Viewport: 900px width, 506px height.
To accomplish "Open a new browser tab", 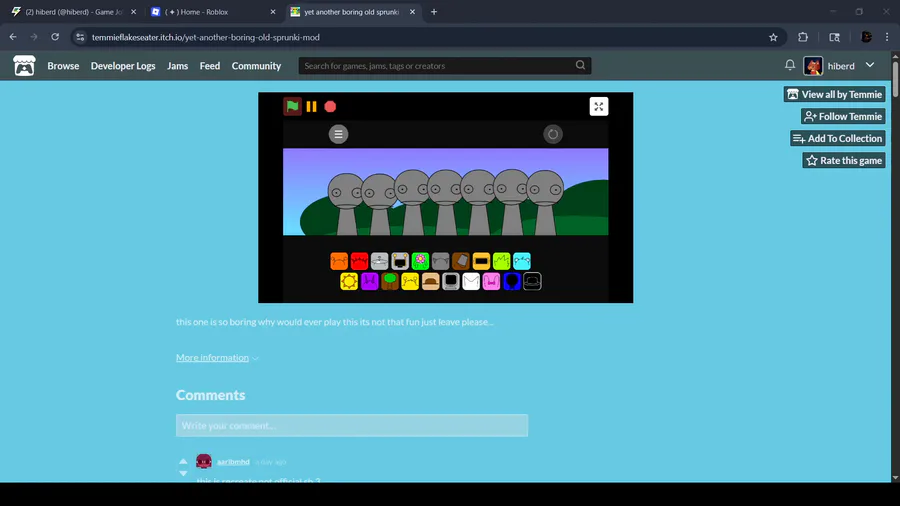I will pos(434,11).
